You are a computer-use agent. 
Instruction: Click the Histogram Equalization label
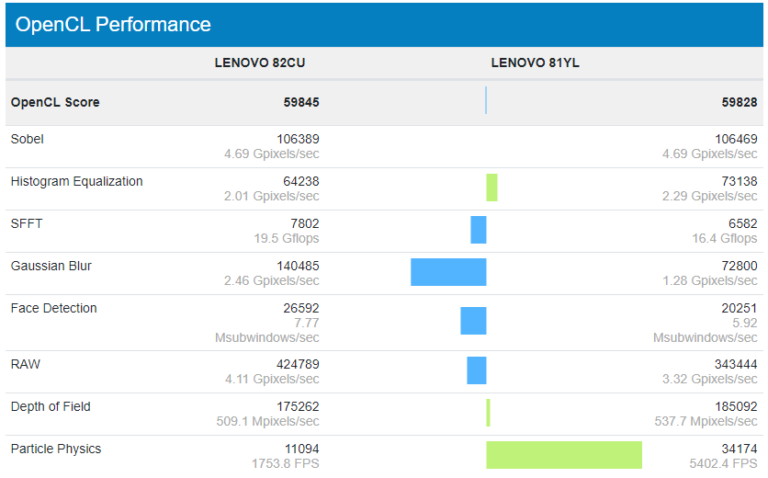coord(76,181)
